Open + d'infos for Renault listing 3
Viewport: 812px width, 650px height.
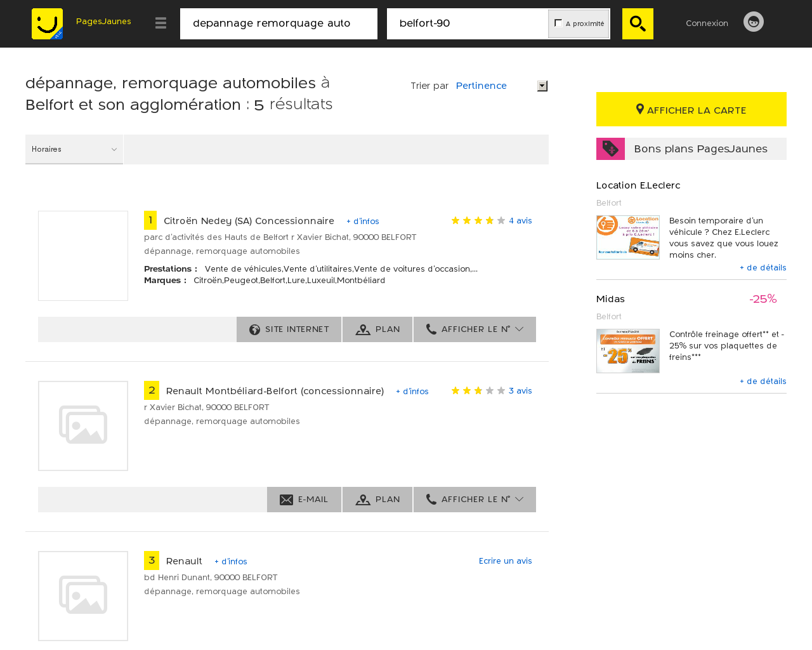tap(231, 562)
